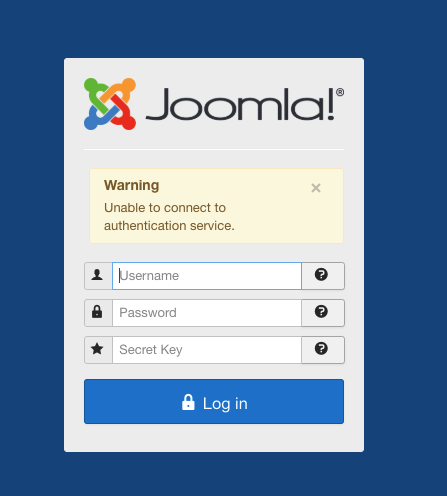Open the Password help question mark
Screen dimensions: 447x496
tap(321, 312)
